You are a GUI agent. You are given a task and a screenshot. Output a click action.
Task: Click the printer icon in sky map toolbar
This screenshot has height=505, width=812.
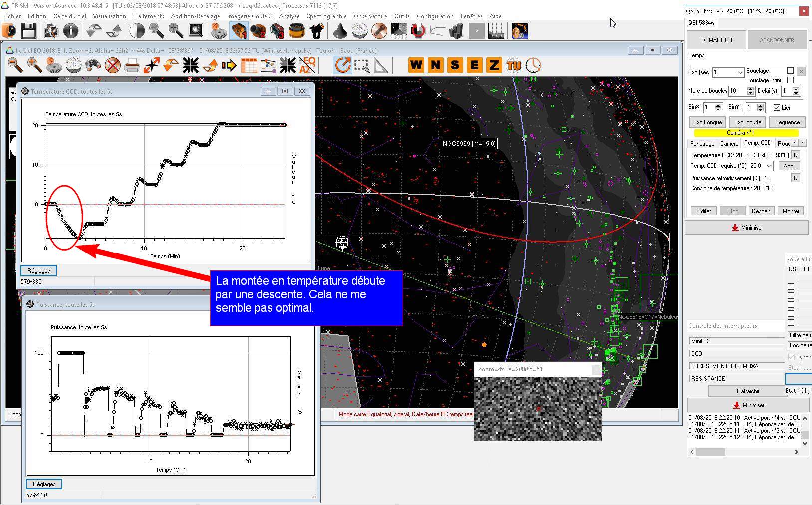point(132,65)
